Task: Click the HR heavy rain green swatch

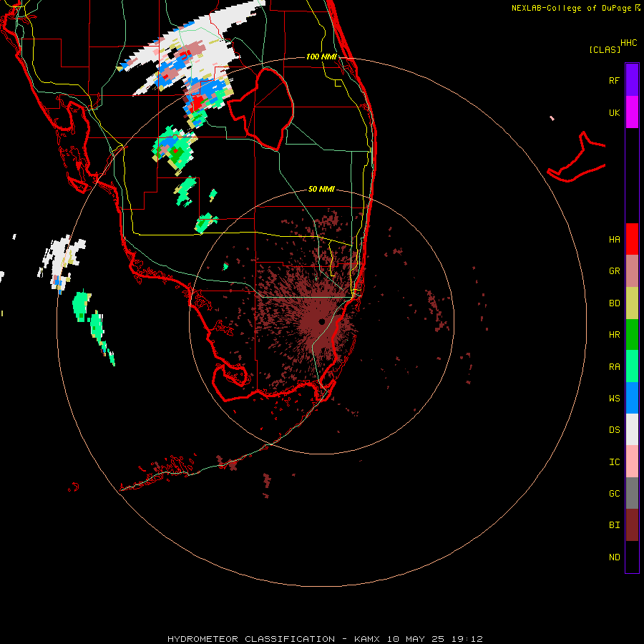Action: tap(632, 335)
